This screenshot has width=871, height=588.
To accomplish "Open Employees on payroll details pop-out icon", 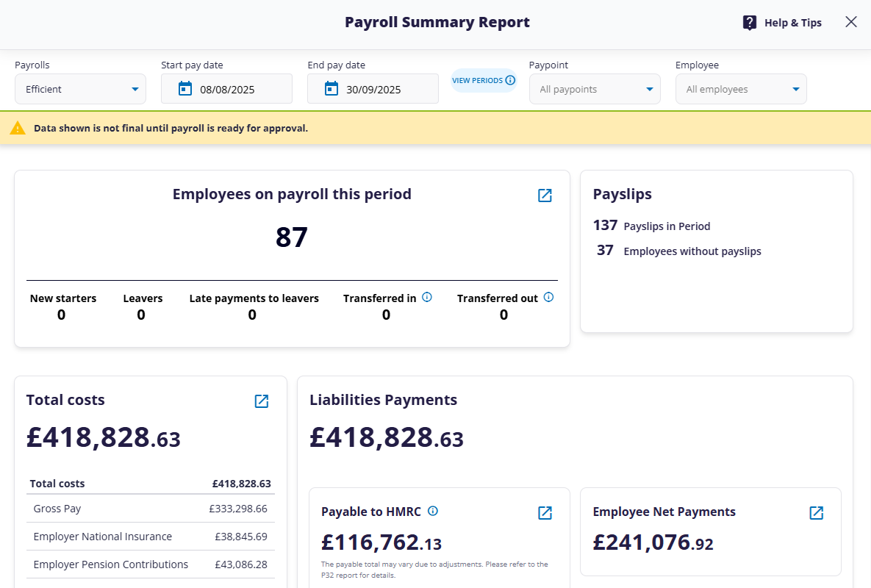I will point(545,195).
